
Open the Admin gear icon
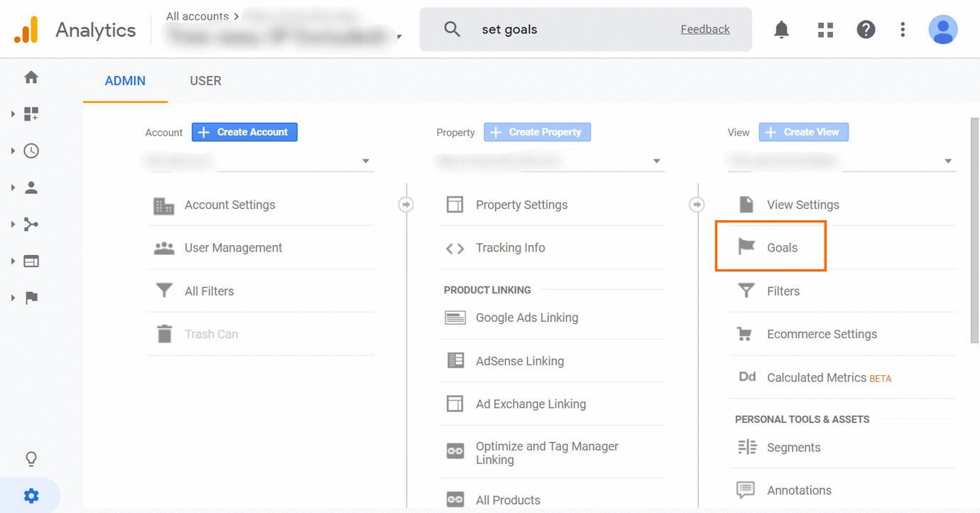point(29,495)
